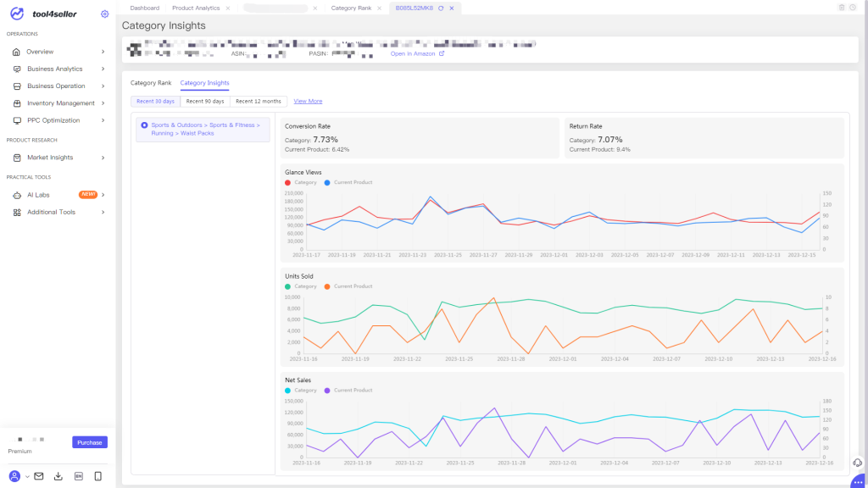Toggle Current Product series in Glance Views legend
The height and width of the screenshot is (488, 868).
[x=348, y=183]
